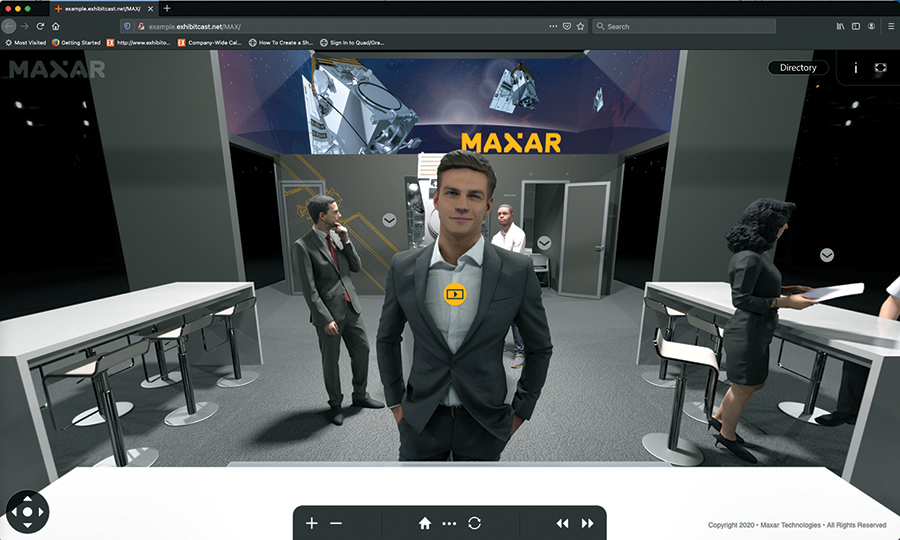Click the navigation pad control bottom-left

coord(28,511)
